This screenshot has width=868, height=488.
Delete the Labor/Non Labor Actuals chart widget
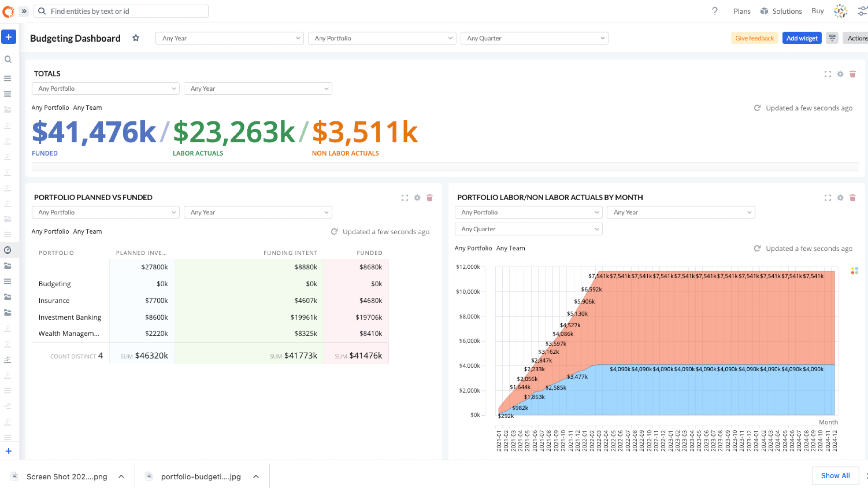(852, 197)
